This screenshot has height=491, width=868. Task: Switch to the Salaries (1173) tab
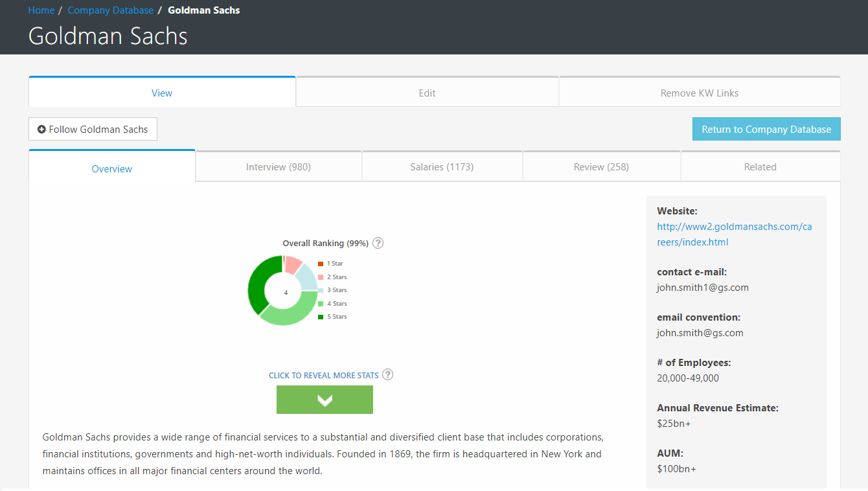tap(442, 167)
